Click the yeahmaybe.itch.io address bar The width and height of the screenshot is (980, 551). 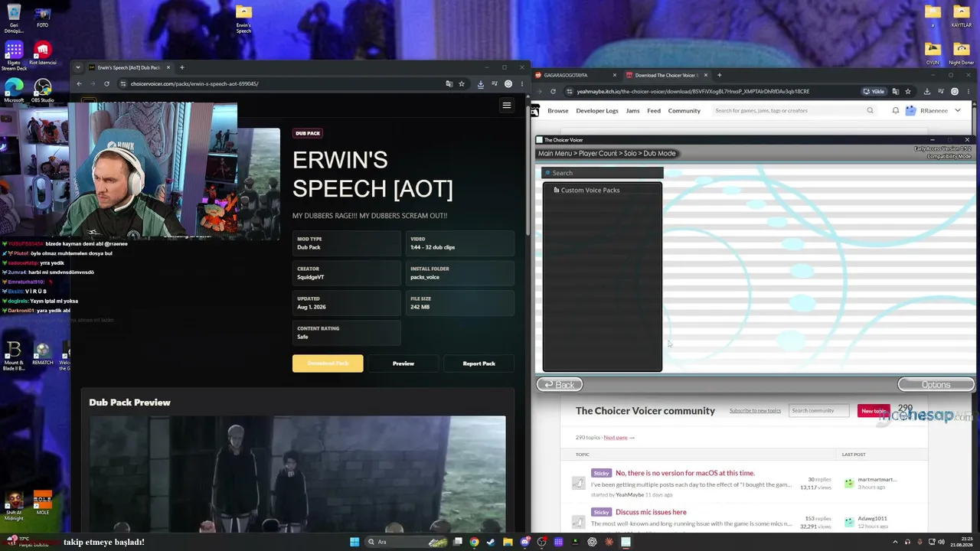pos(712,91)
